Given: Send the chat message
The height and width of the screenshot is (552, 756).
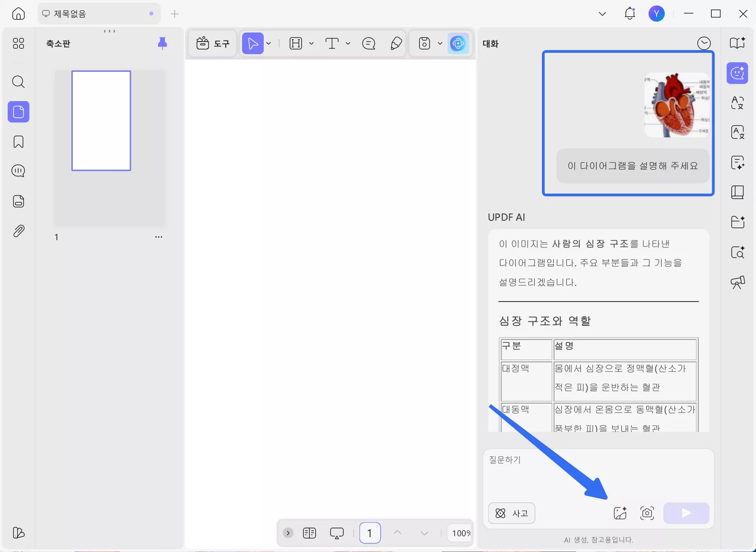Looking at the screenshot, I should [x=686, y=513].
